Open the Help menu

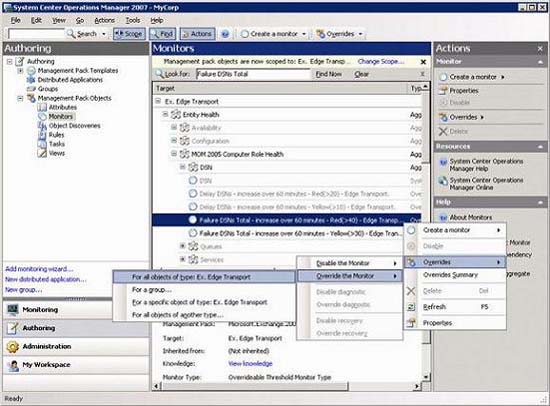coord(157,20)
